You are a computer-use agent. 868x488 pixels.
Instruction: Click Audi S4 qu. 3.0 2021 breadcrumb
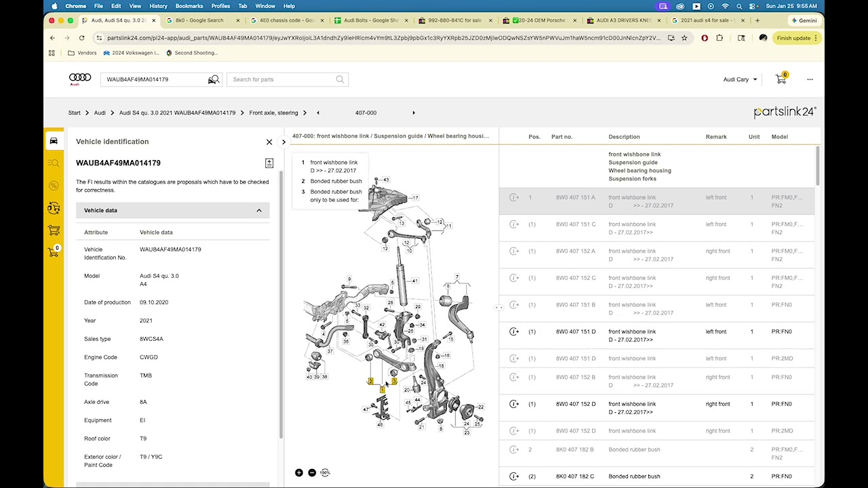(177, 113)
